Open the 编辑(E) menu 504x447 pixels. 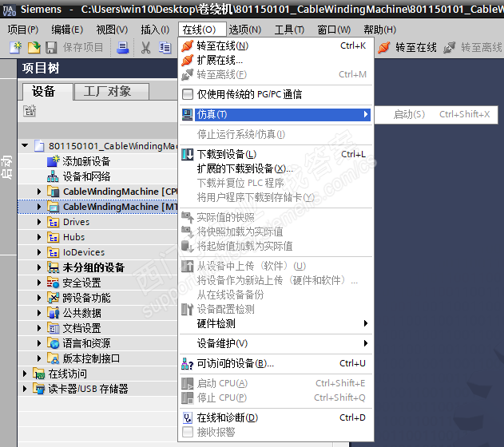tap(67, 30)
